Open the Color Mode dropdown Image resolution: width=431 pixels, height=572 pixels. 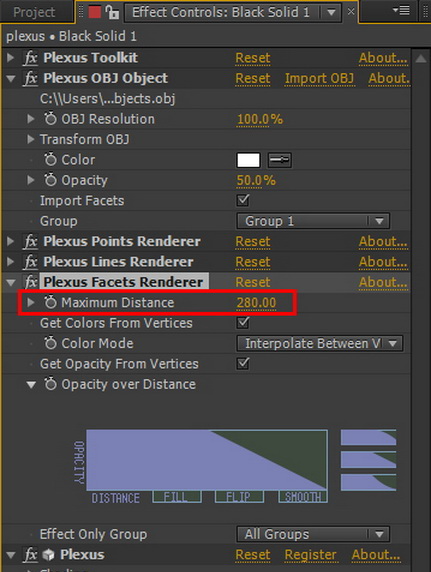point(320,343)
